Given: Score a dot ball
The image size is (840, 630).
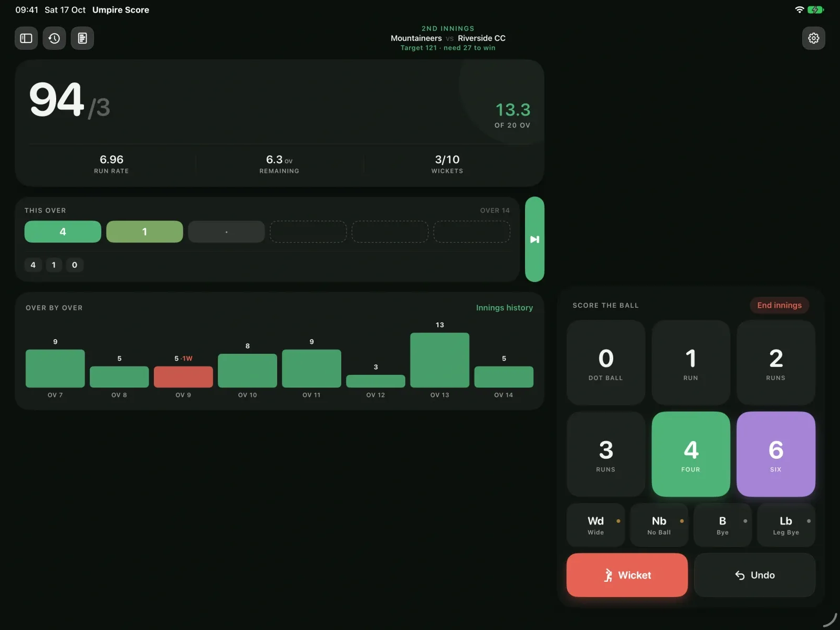Looking at the screenshot, I should point(606,363).
